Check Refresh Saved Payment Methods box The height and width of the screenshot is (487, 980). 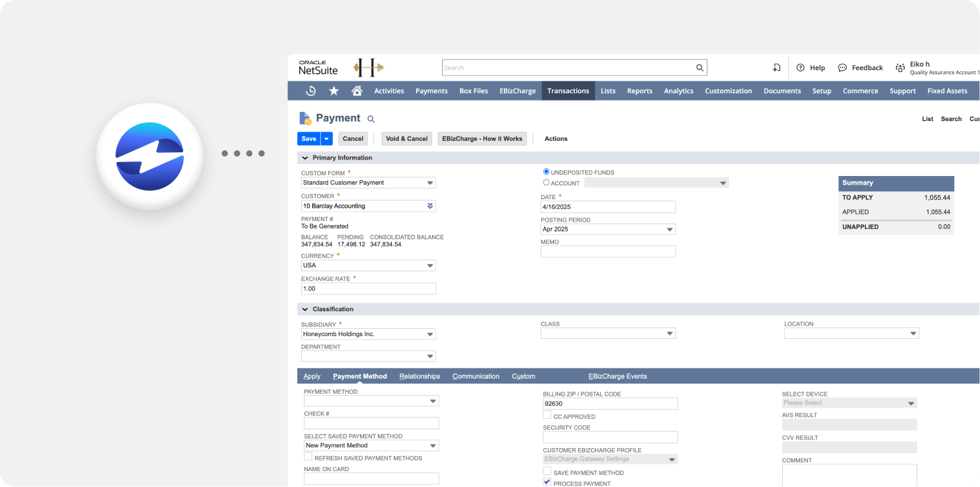coord(308,457)
